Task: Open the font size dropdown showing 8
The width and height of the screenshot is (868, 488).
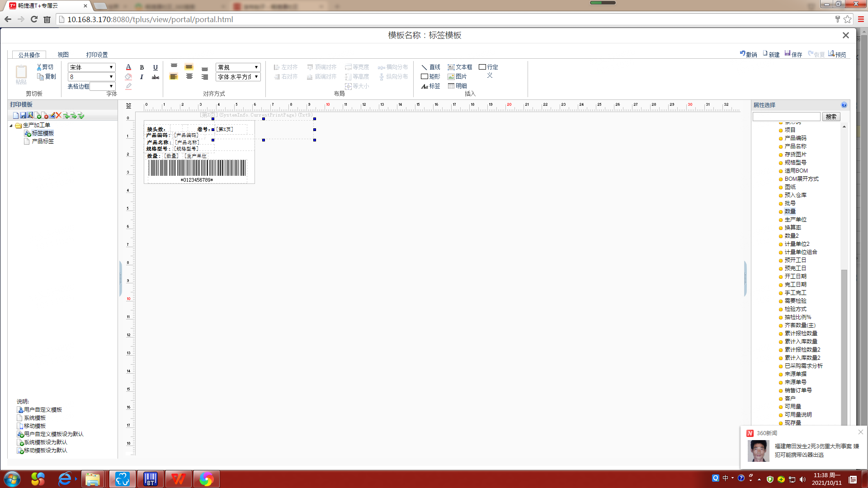Action: coord(91,77)
